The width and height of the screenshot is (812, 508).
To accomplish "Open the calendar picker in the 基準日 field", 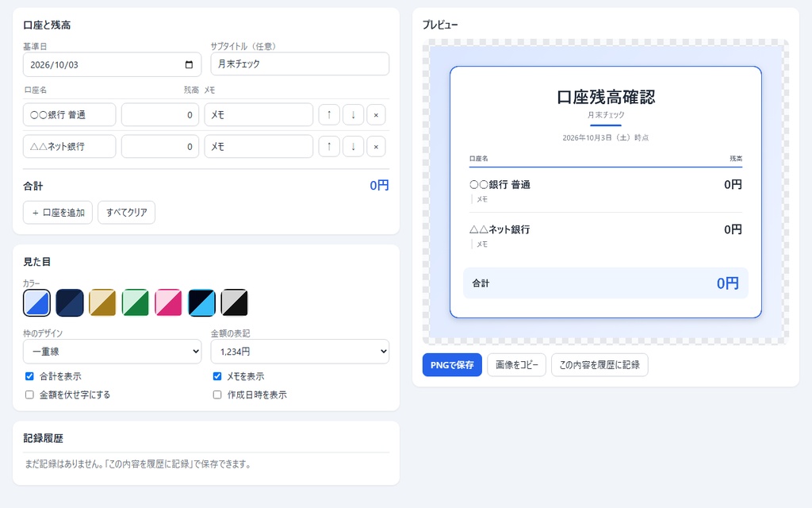I will coord(189,65).
